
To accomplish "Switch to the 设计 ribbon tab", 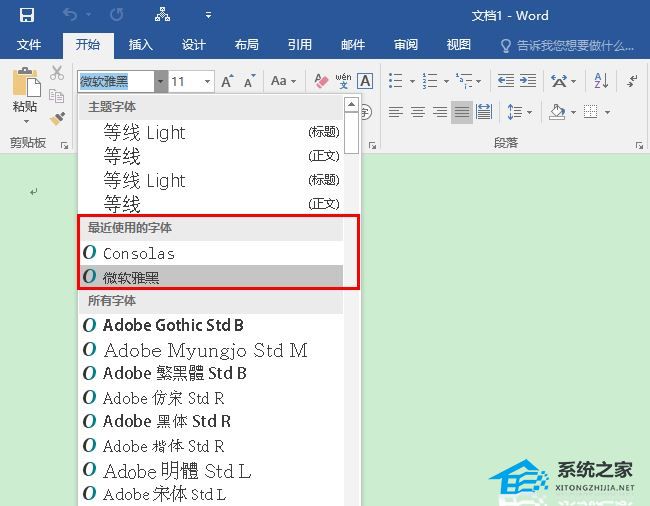I will click(194, 44).
